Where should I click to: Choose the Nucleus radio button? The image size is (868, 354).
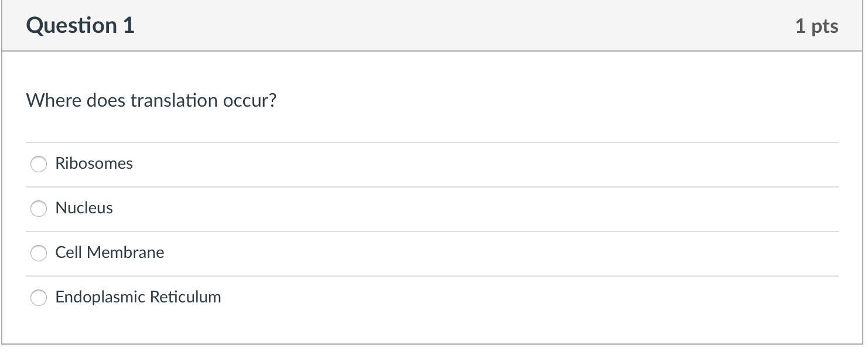(x=39, y=209)
